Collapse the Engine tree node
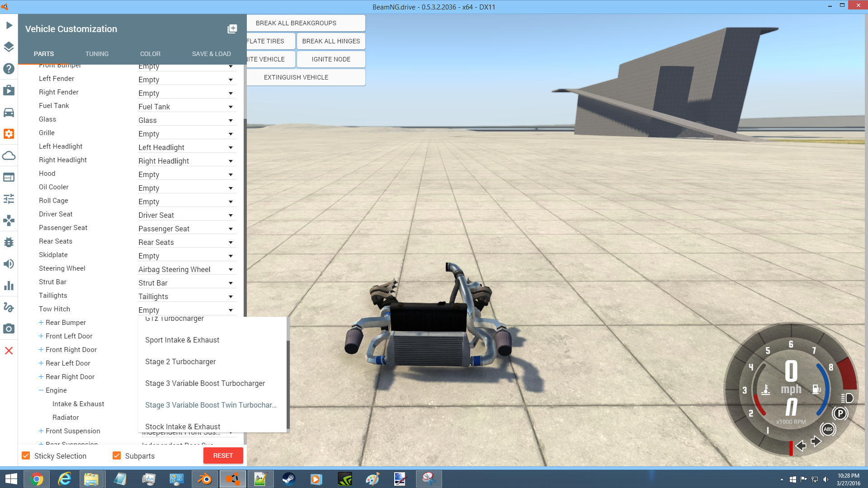Screen dimensions: 868x488 [41, 390]
